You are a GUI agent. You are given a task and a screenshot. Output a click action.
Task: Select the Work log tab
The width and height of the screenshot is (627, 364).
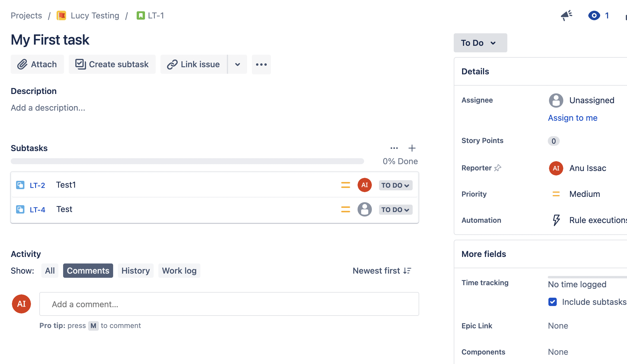coord(179,271)
